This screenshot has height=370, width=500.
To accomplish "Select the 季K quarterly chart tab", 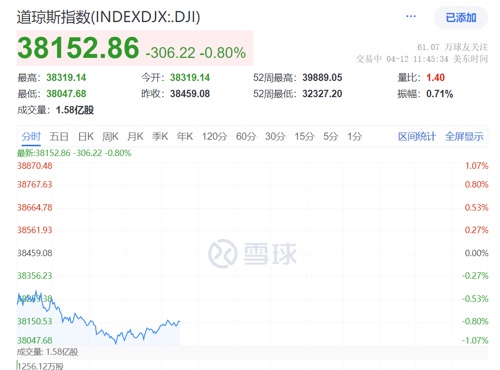I will (x=160, y=136).
